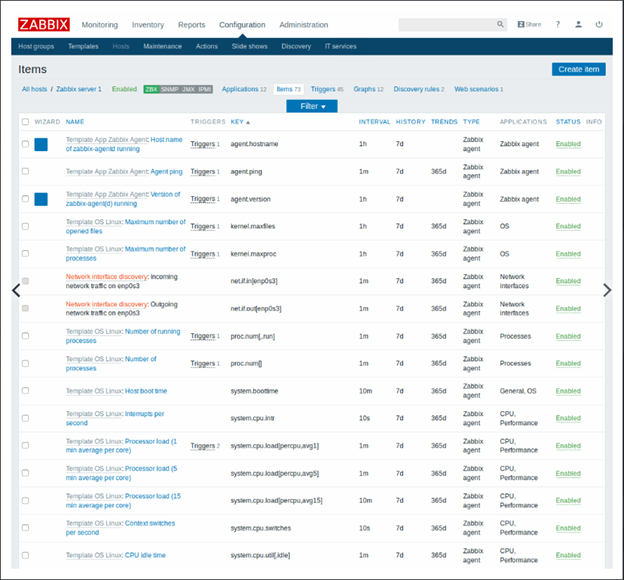Go to next slide arrow
This screenshot has width=624, height=580.
click(607, 290)
